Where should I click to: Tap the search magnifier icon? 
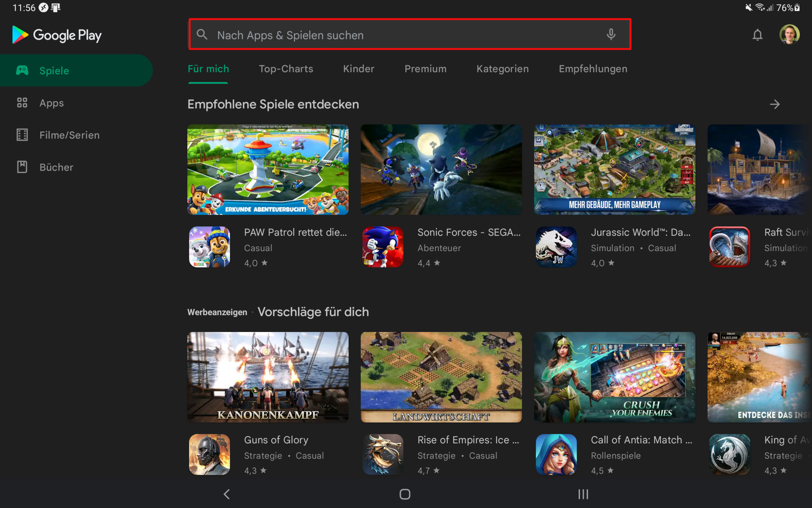pyautogui.click(x=202, y=35)
